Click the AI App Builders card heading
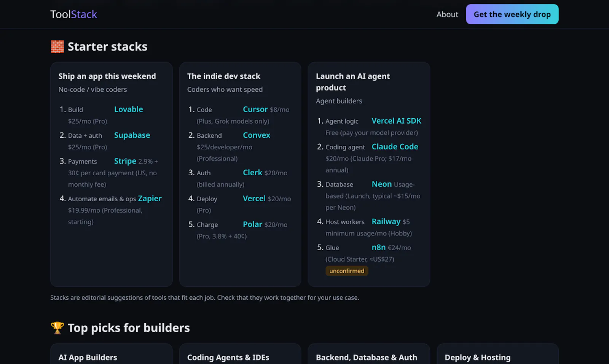Screen dimensions: 609x364 click(88, 357)
